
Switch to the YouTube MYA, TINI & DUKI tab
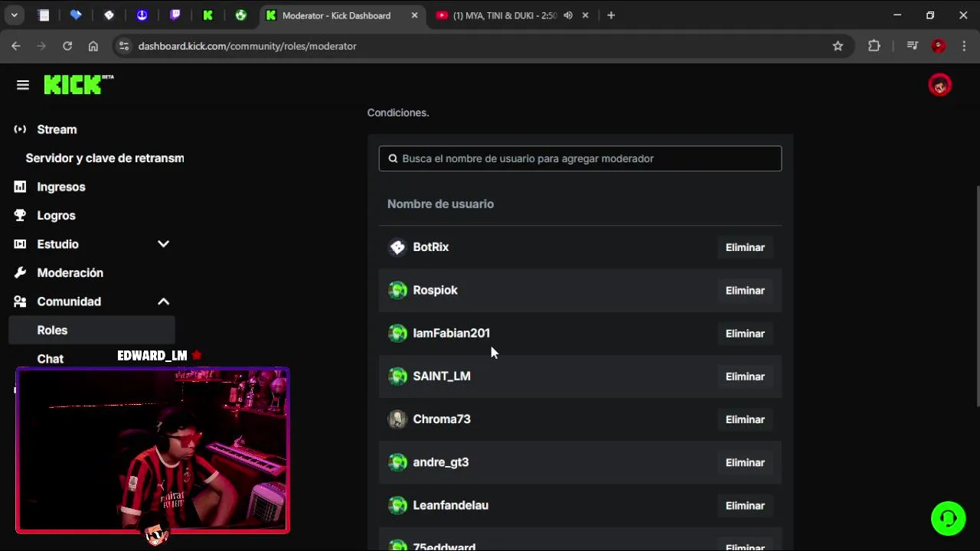point(501,15)
